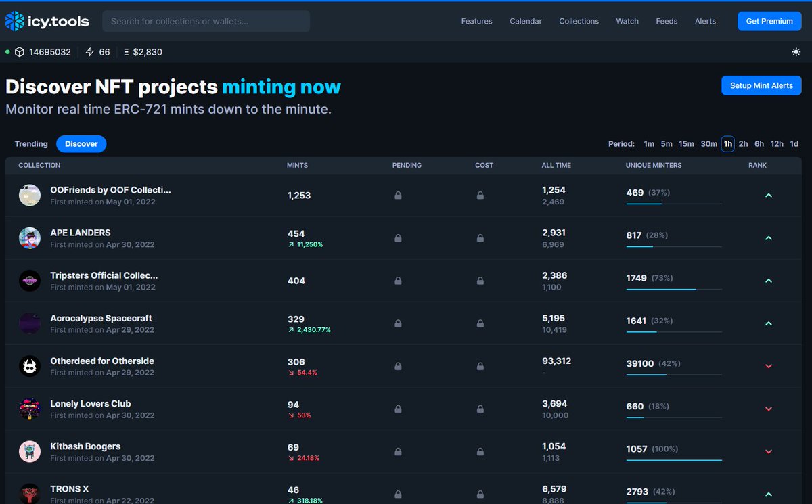The height and width of the screenshot is (504, 812).
Task: Set period to 5m
Action: [667, 144]
